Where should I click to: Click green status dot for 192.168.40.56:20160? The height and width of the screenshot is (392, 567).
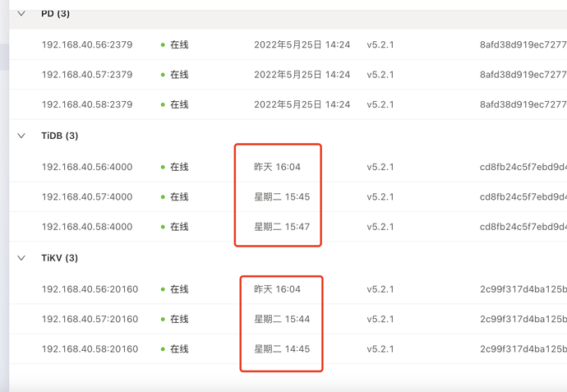point(163,289)
